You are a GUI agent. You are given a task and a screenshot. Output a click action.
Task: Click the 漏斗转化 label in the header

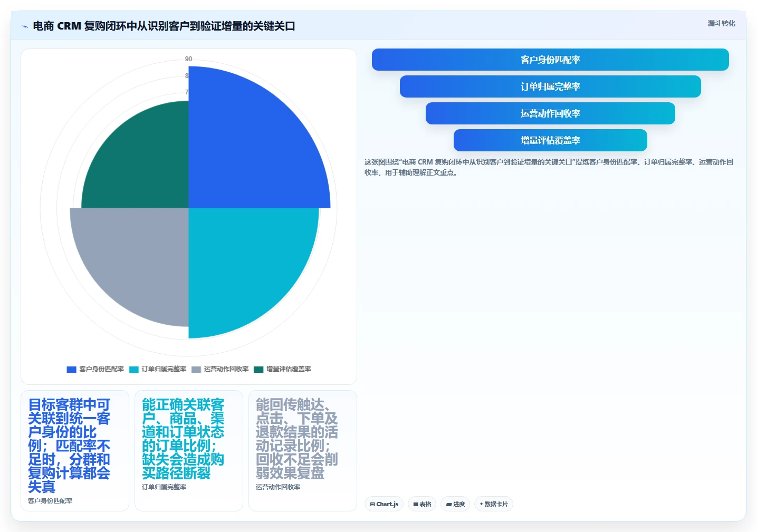click(721, 23)
